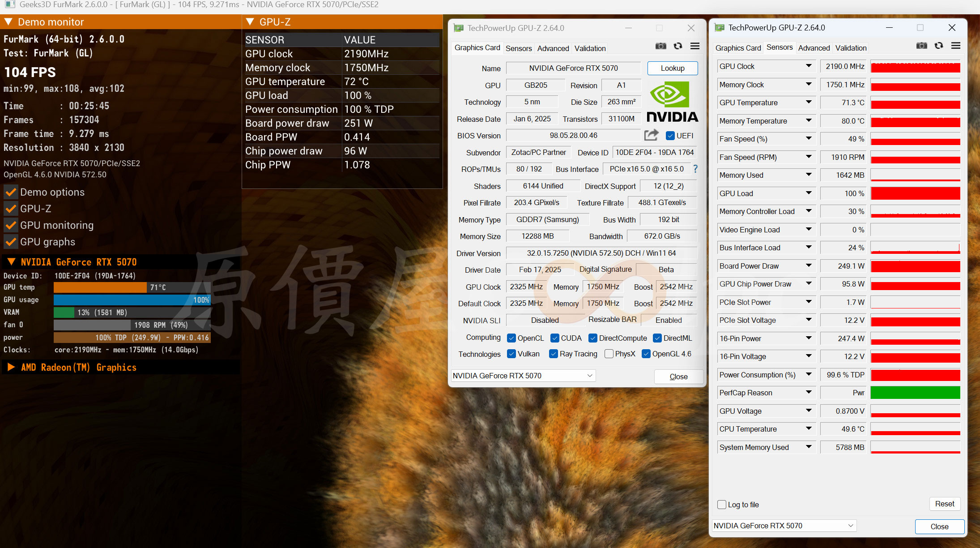Viewport: 980px width, 548px height.
Task: Switch to Validation tab in right GPU-Z window
Action: point(851,48)
